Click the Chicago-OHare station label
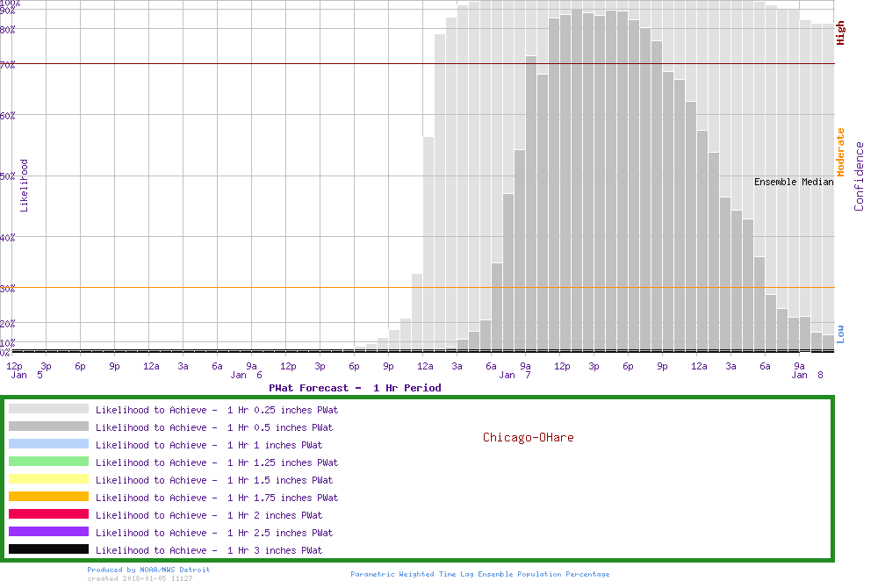 click(x=528, y=437)
